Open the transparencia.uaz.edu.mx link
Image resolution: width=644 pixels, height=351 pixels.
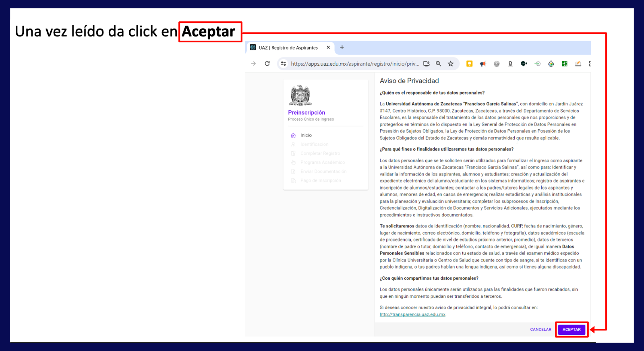412,314
